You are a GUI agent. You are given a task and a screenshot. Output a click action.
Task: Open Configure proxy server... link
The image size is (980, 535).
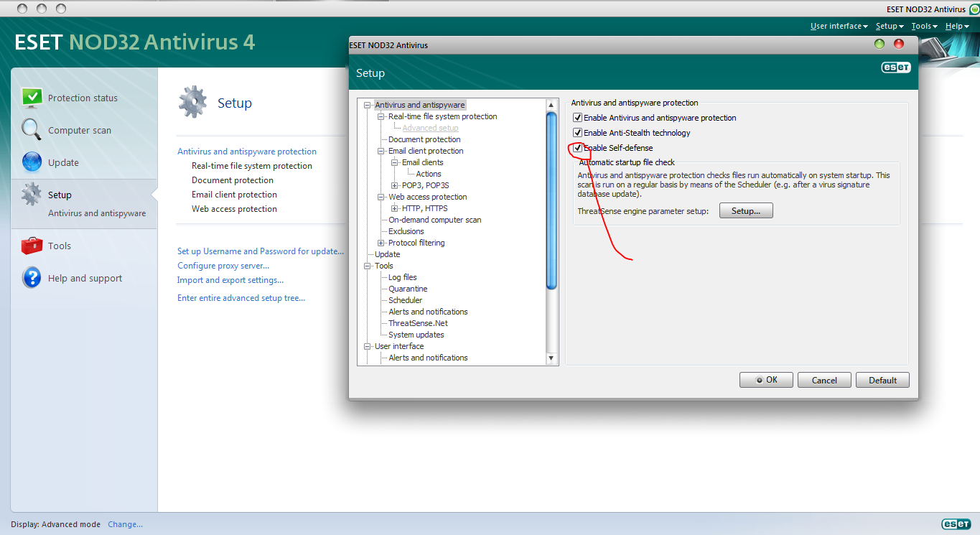[x=223, y=266]
